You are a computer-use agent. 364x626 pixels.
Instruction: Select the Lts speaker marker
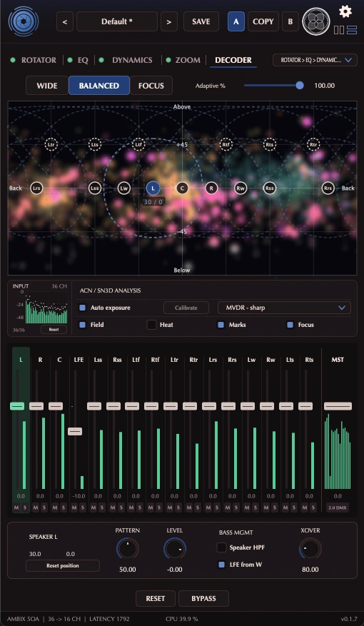point(95,144)
